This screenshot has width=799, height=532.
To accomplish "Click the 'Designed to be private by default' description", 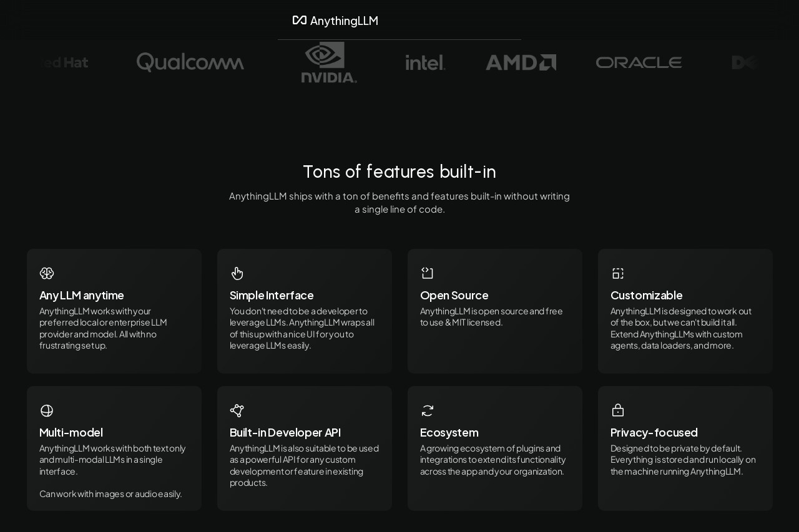I will [684, 460].
